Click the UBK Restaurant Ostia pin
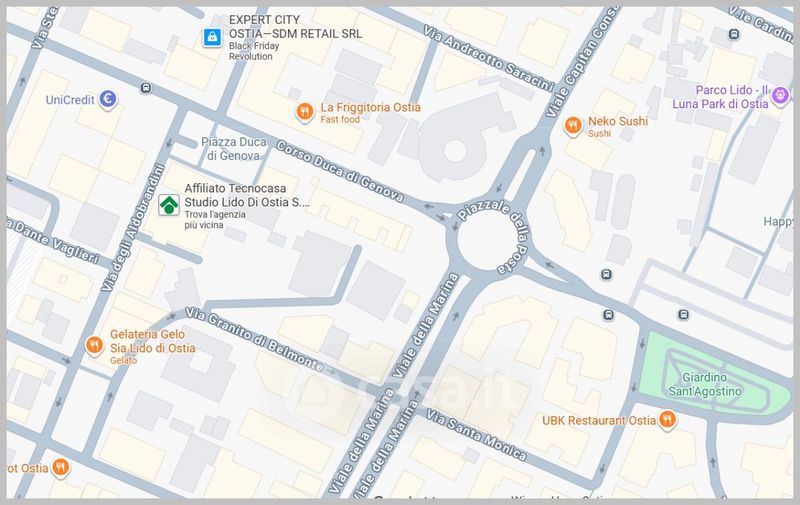Screen dimensions: 800x505 [667, 420]
